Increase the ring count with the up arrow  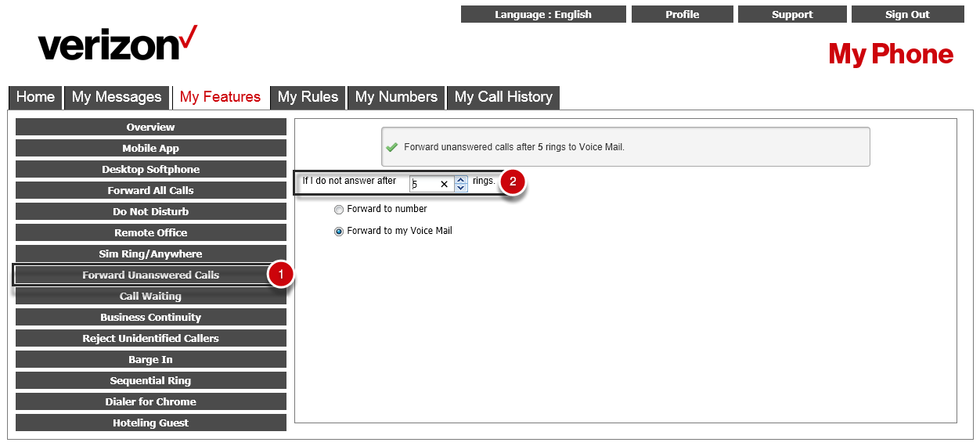click(x=461, y=180)
